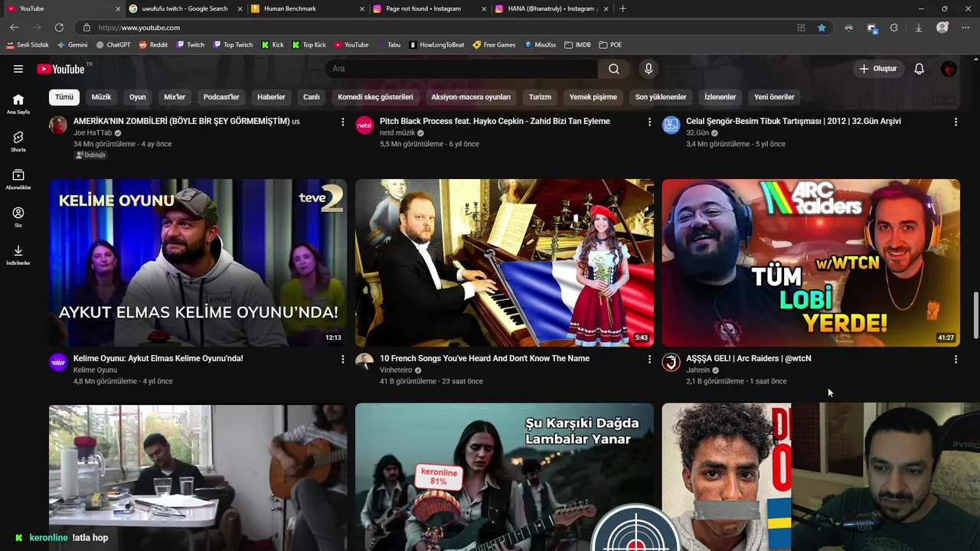The width and height of the screenshot is (980, 551).
Task: Go back in browser history
Action: (x=14, y=28)
